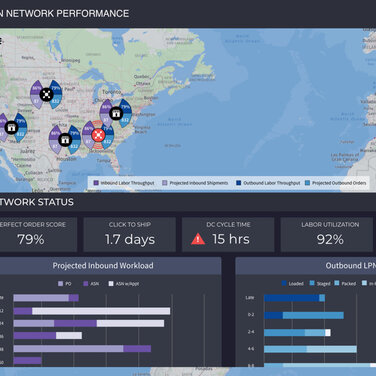Viewport: 376px width, 376px height.
Task: Click the 79% petal on the Washington-area marker
Action: (x=125, y=107)
